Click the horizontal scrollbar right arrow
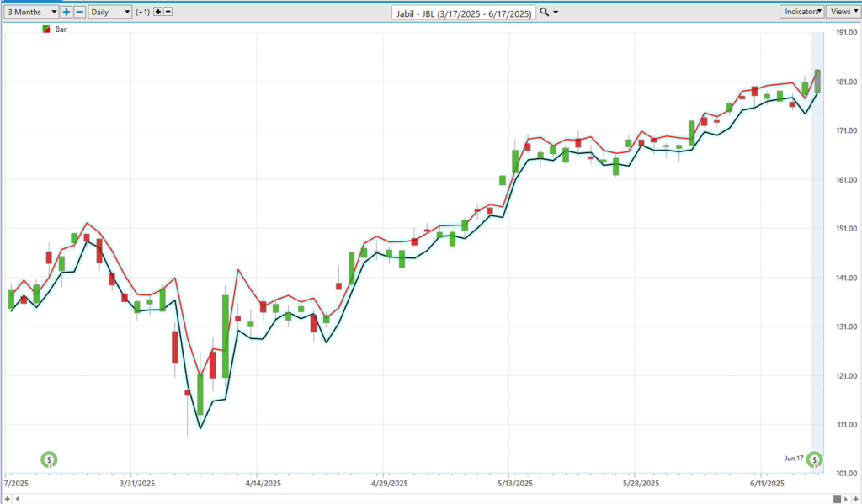 844,498
